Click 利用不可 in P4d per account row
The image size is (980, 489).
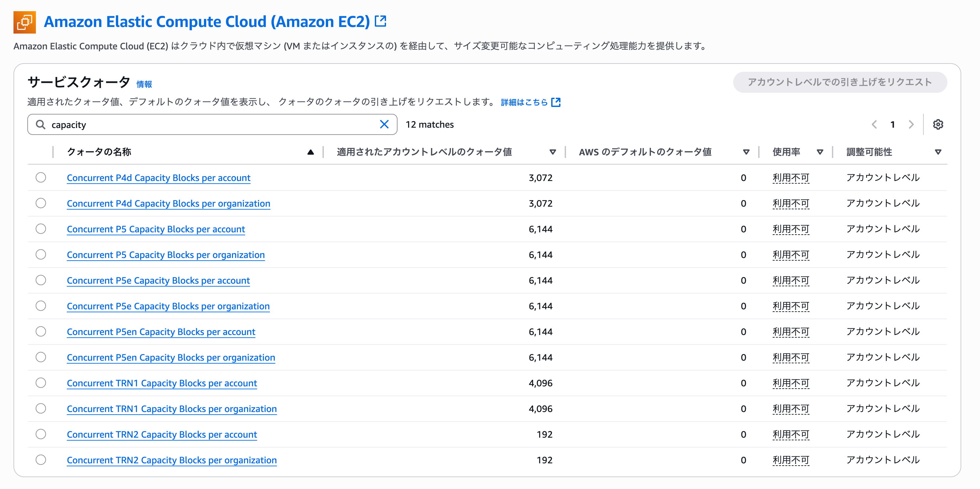(x=790, y=178)
